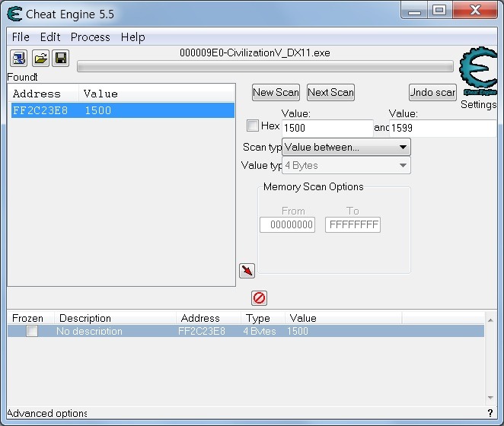Viewport: 504px width, 426px height.
Task: Click the Type column header
Action: point(263,318)
